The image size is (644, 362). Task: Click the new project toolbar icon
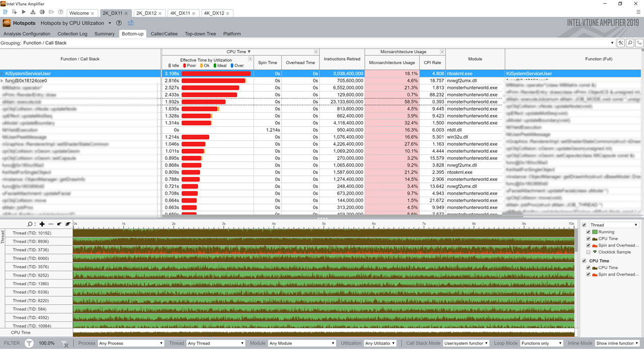point(15,12)
